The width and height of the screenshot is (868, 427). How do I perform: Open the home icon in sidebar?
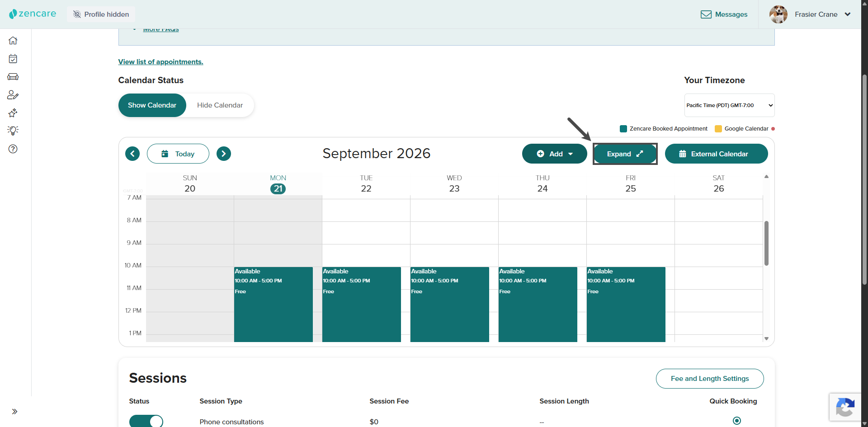coord(13,41)
